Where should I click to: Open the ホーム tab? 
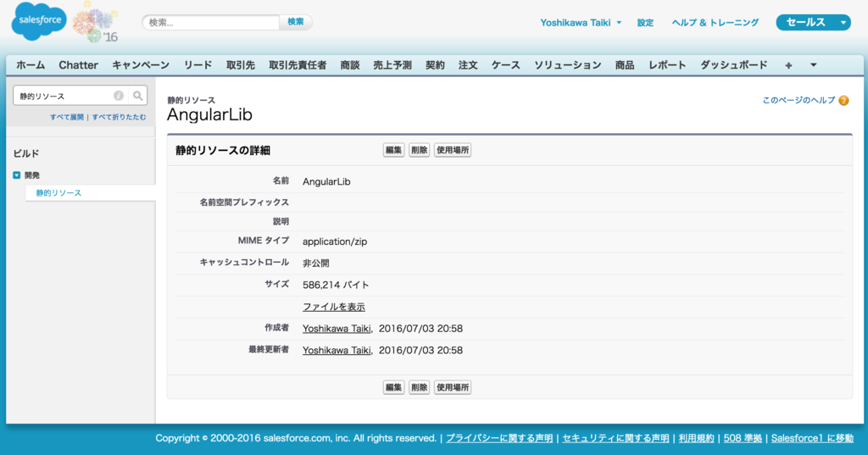coord(31,65)
